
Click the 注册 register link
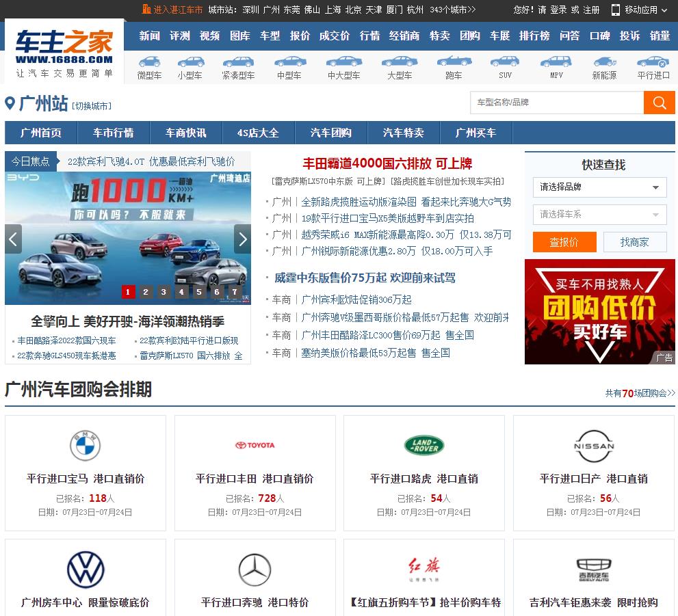click(x=591, y=10)
